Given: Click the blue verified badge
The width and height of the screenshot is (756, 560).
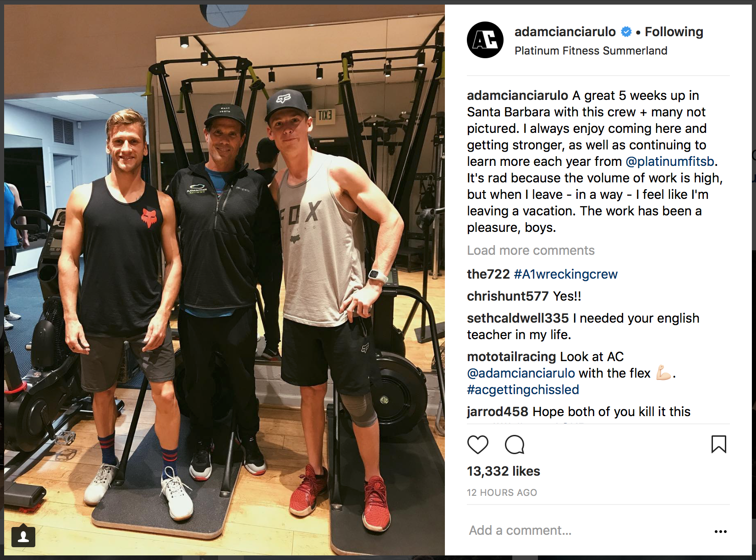Looking at the screenshot, I should tap(626, 32).
